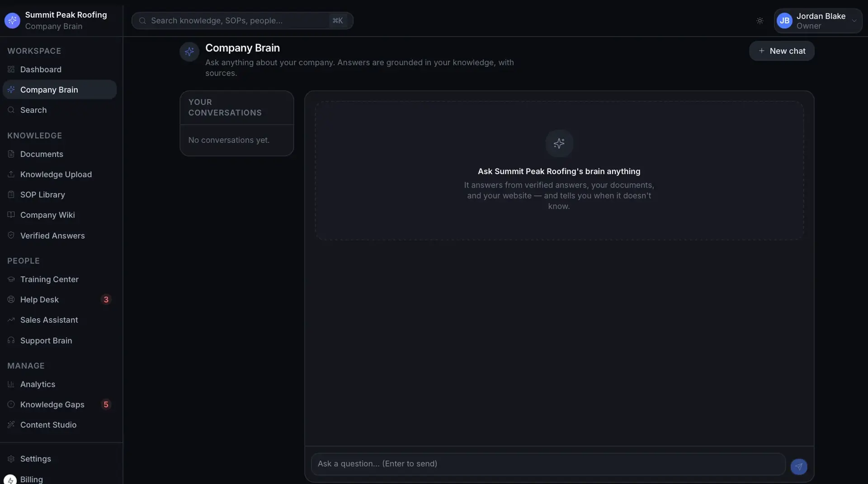The height and width of the screenshot is (484, 868).
Task: Open Company Wiki
Action: pyautogui.click(x=60, y=215)
